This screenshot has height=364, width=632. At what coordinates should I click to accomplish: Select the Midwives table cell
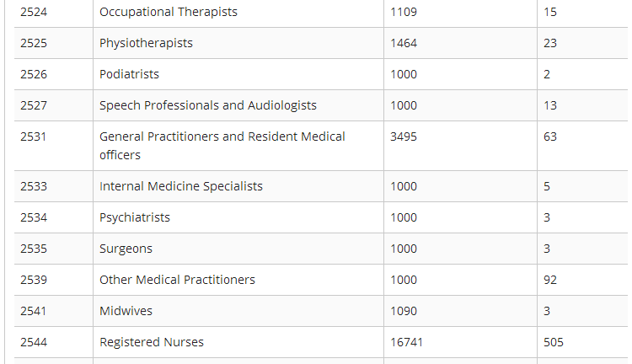pyautogui.click(x=126, y=311)
